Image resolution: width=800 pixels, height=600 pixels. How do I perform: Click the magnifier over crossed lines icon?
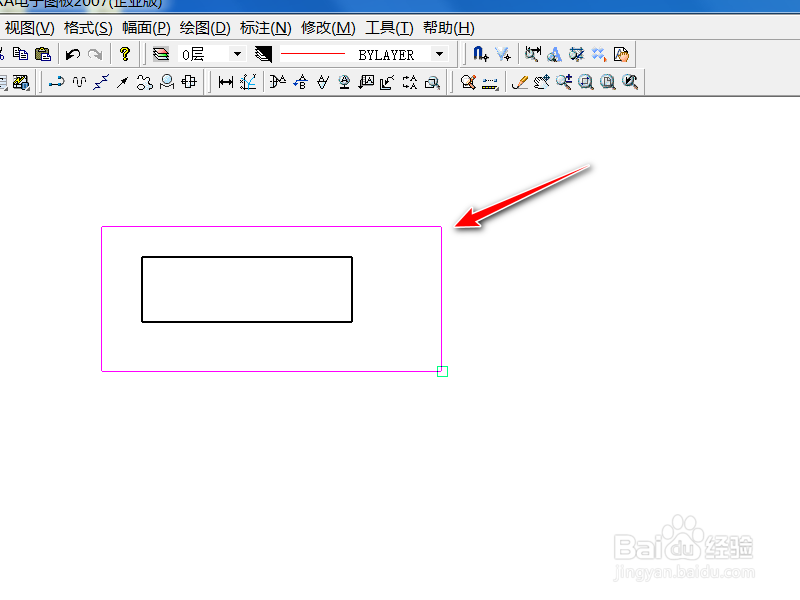click(577, 54)
